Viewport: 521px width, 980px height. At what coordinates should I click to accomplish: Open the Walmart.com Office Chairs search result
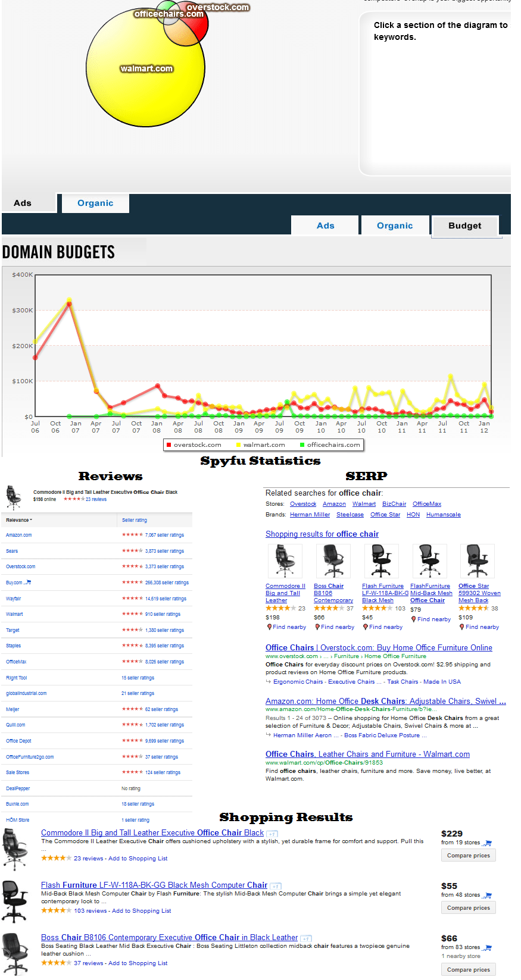point(367,754)
